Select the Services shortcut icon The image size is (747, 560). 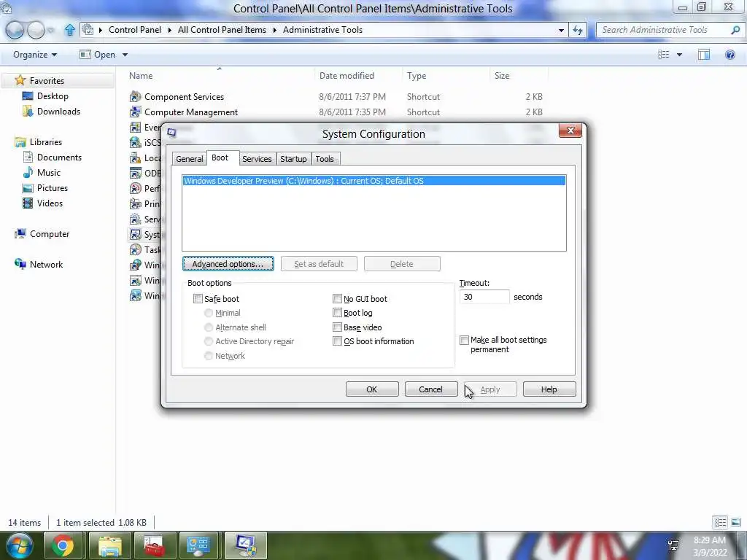(x=135, y=219)
